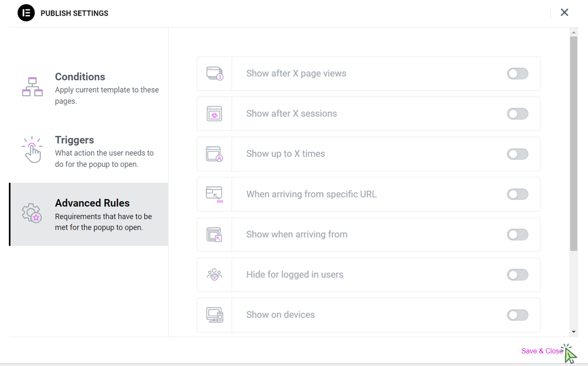Toggle When arriving from specific URL
Viewport: 588px width, 366px height.
click(518, 194)
